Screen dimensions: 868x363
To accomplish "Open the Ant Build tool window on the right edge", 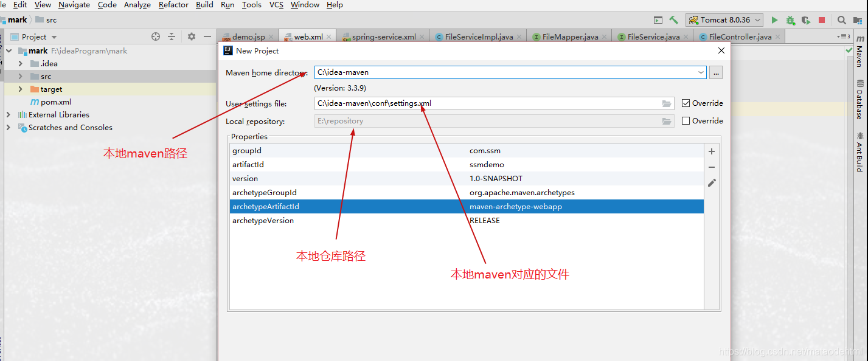I will 859,151.
